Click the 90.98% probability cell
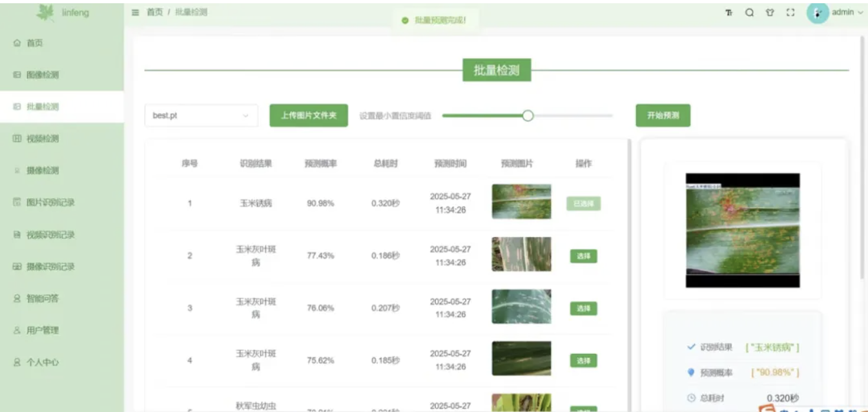Viewport: 868px width, 412px height. tap(320, 203)
